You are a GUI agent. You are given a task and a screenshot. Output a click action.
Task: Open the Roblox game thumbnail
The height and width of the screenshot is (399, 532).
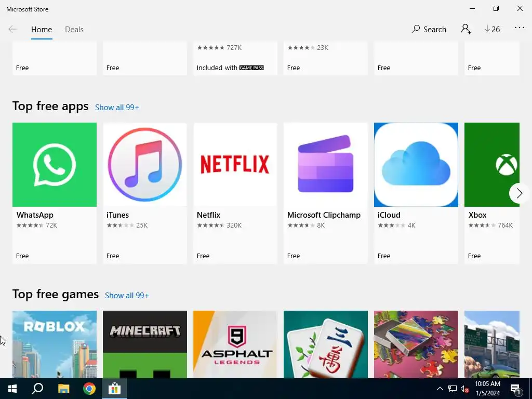pos(54,344)
